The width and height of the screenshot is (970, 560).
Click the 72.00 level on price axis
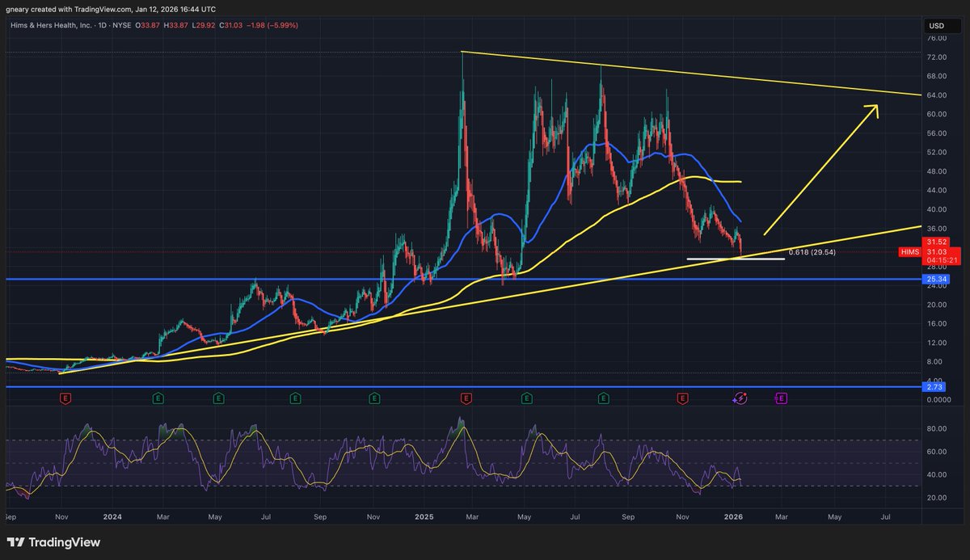(936, 57)
